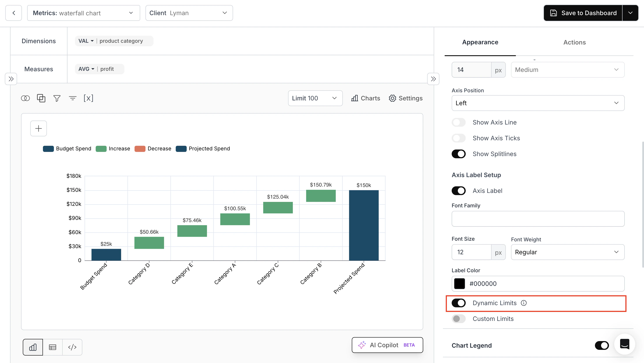Open Settings via the gear icon
This screenshot has height=363, width=644.
coord(405,98)
